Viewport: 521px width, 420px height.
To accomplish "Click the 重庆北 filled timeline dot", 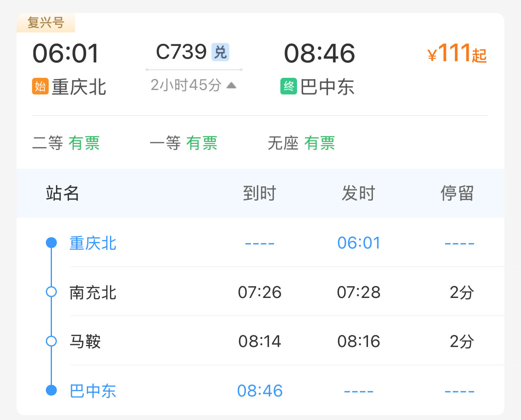I will coord(51,243).
